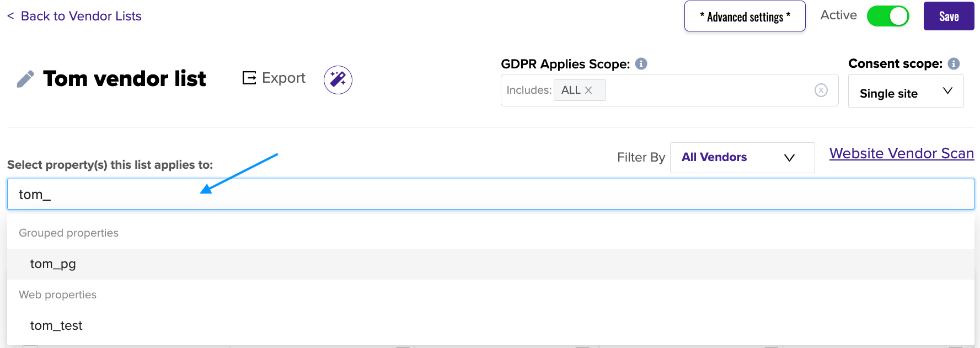Show the GDPR Applies Scope info tooltip icon
This screenshot has width=980, height=348.
click(641, 63)
